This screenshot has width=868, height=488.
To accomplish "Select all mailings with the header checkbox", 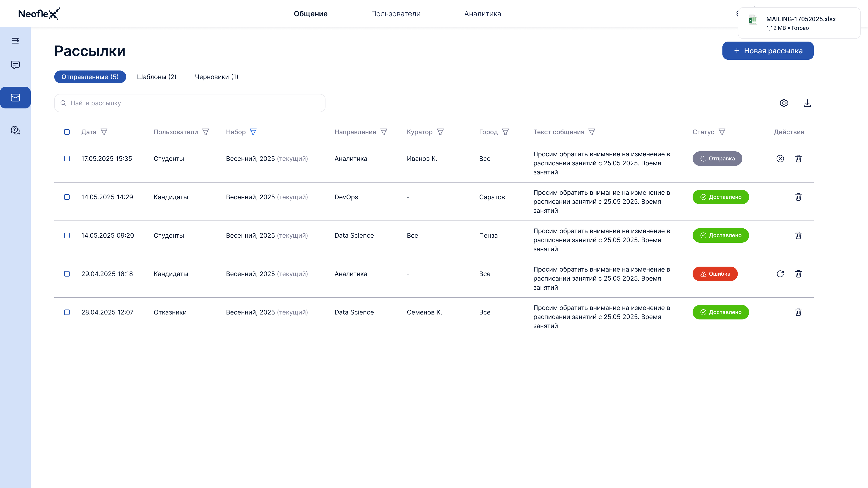I will click(x=67, y=132).
